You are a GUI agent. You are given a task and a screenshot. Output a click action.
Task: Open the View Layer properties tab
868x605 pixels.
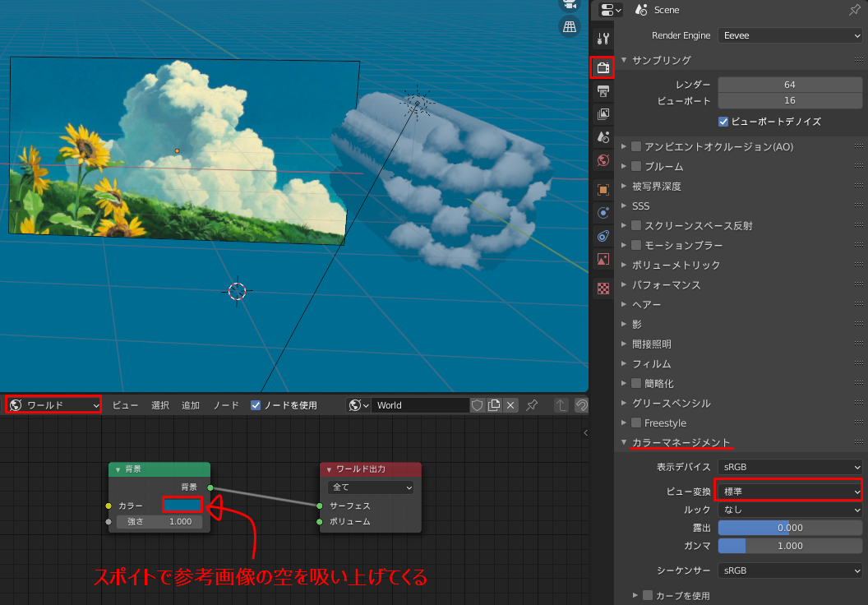603,113
